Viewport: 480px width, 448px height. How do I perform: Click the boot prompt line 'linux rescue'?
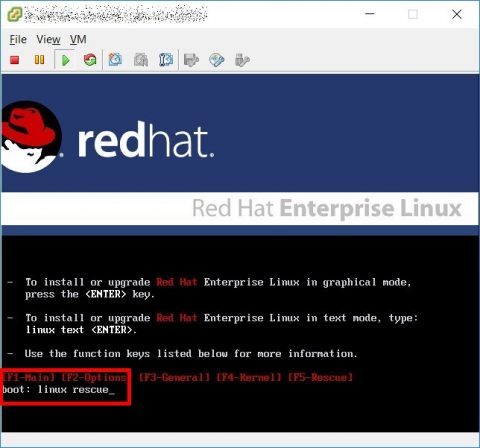59,389
